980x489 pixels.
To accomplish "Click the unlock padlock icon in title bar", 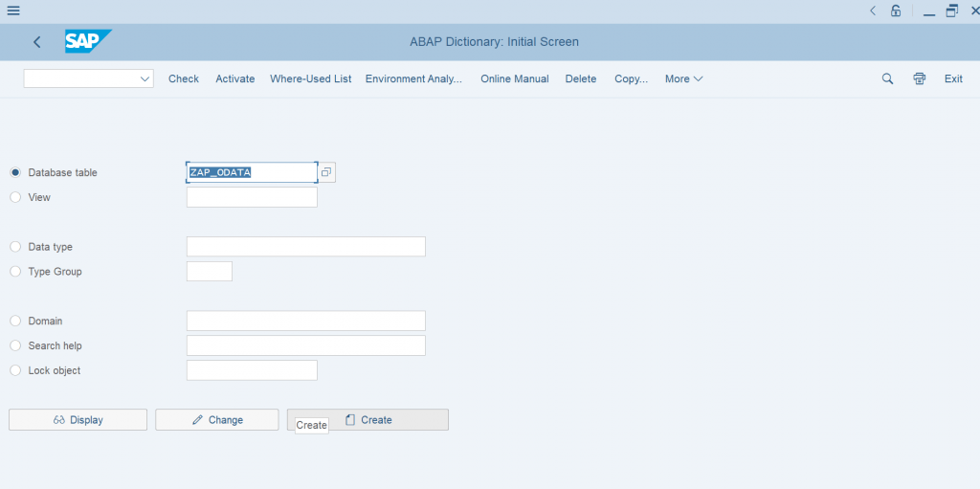I will click(896, 11).
